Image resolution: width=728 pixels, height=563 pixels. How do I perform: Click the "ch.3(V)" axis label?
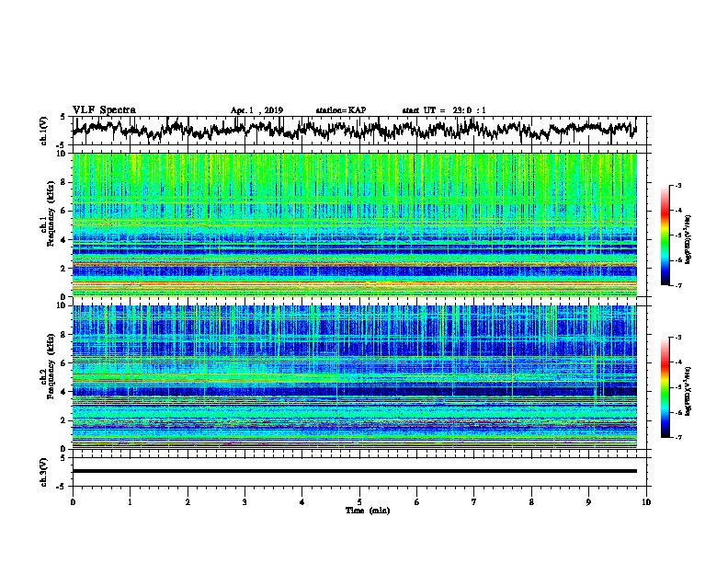pos(44,473)
